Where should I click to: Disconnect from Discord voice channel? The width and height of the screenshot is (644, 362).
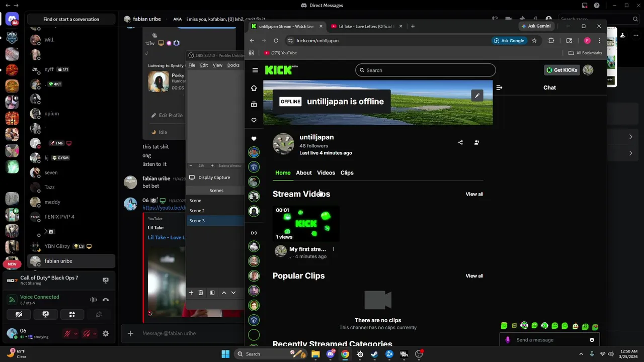106,300
